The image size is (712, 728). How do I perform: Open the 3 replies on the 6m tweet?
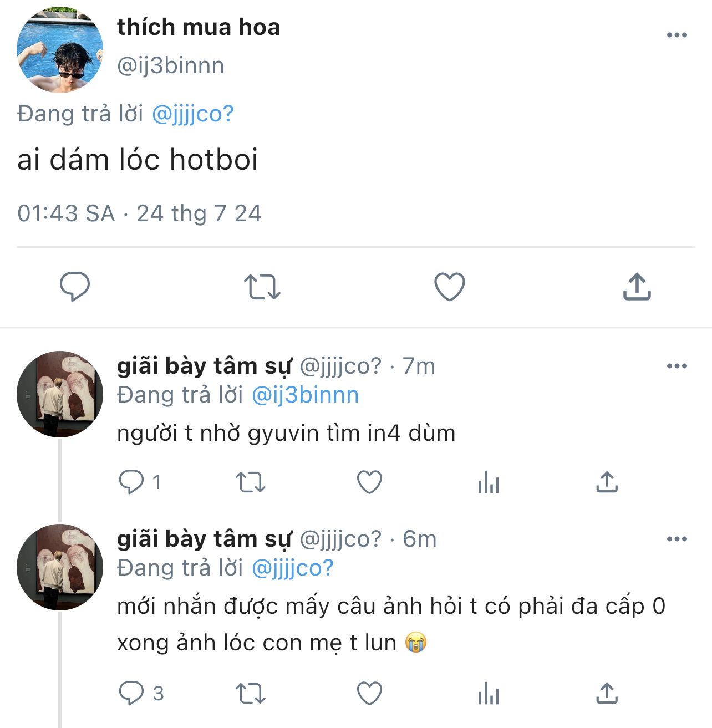(x=141, y=693)
